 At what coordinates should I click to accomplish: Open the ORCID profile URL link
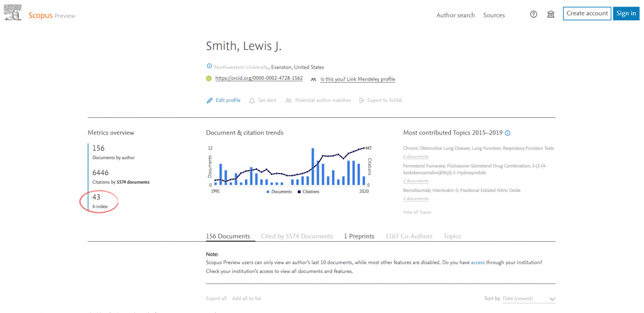[x=259, y=78]
